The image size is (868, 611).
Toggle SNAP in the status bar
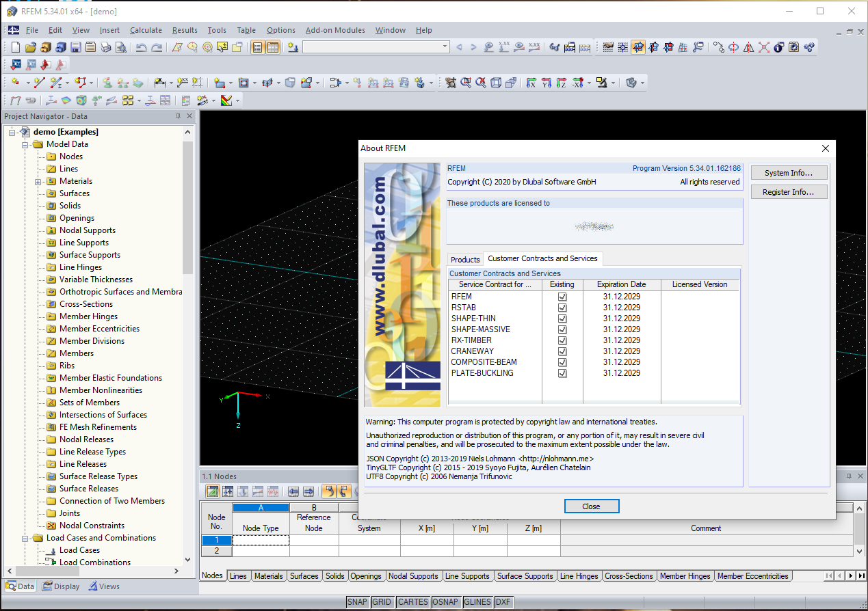[358, 602]
